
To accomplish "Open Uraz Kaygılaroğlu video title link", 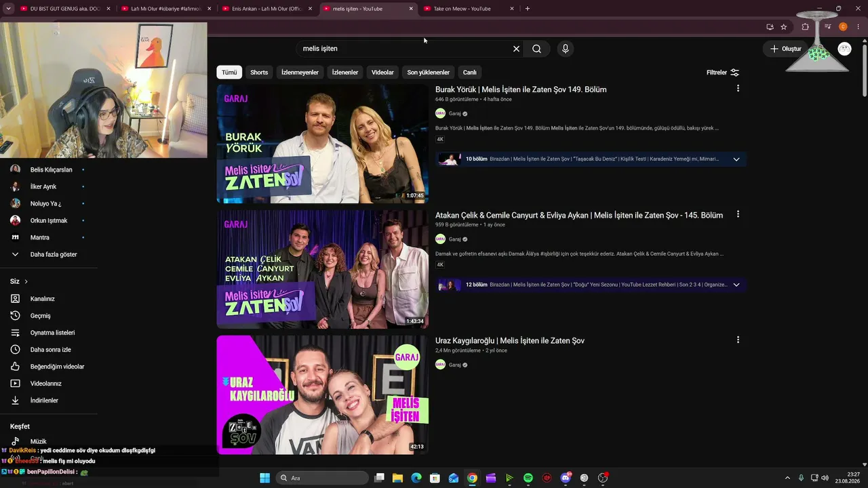I will click(x=510, y=340).
